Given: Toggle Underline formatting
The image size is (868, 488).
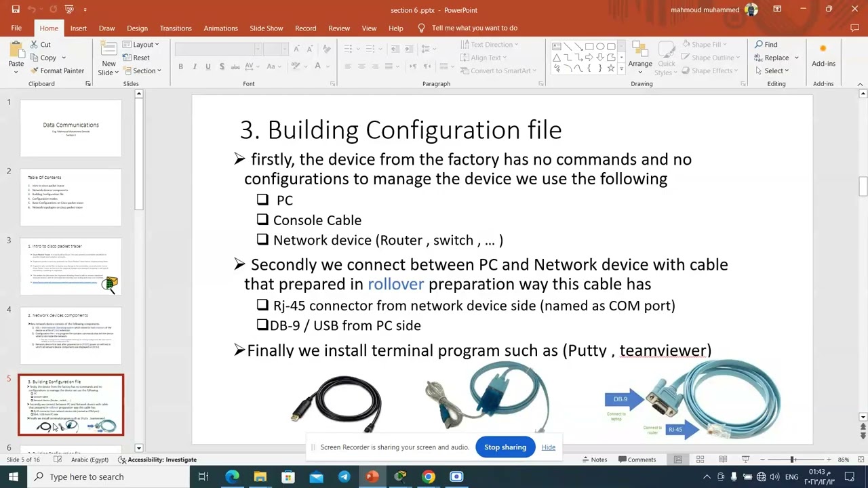Looking at the screenshot, I should coord(208,66).
